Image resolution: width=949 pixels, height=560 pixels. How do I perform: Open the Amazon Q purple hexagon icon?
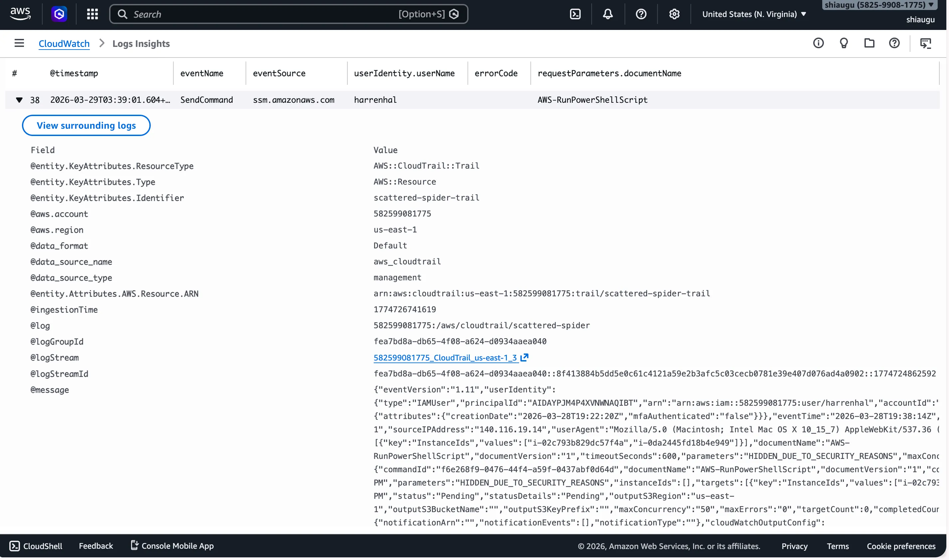coord(59,14)
